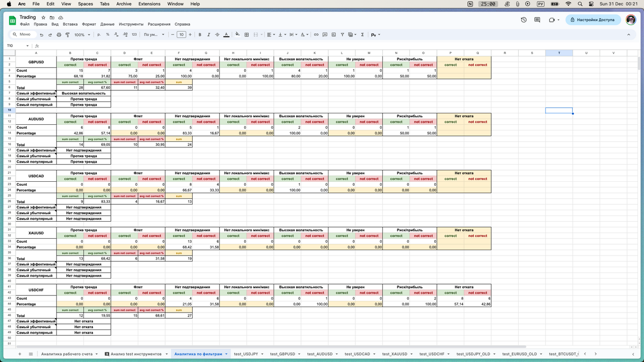Redo the last action in toolbar

click(50, 35)
